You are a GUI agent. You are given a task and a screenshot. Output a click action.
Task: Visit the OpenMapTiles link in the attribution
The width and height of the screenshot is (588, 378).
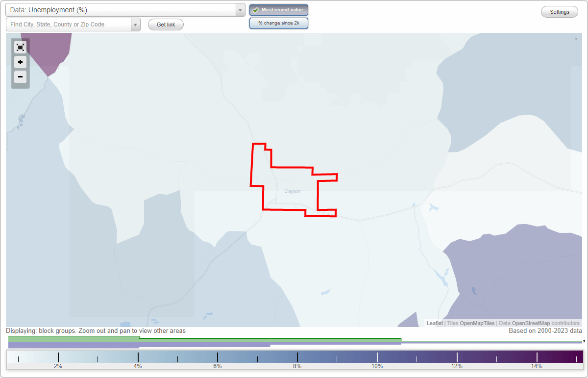[x=477, y=323]
